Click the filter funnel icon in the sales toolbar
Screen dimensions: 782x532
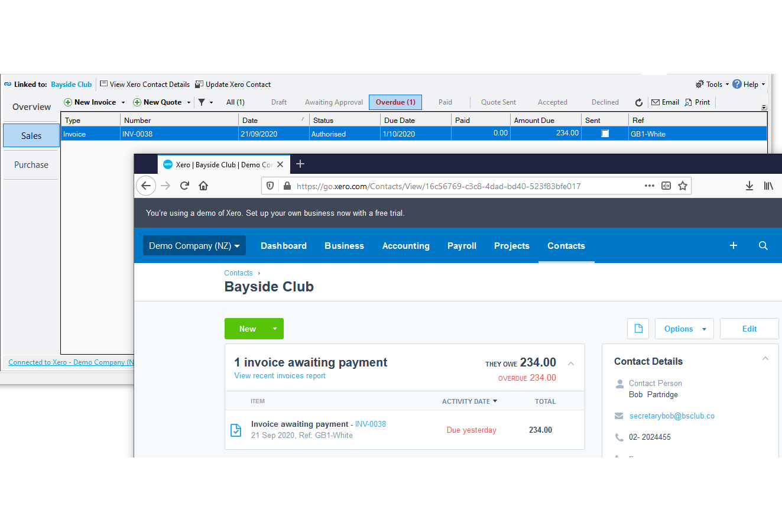(202, 102)
